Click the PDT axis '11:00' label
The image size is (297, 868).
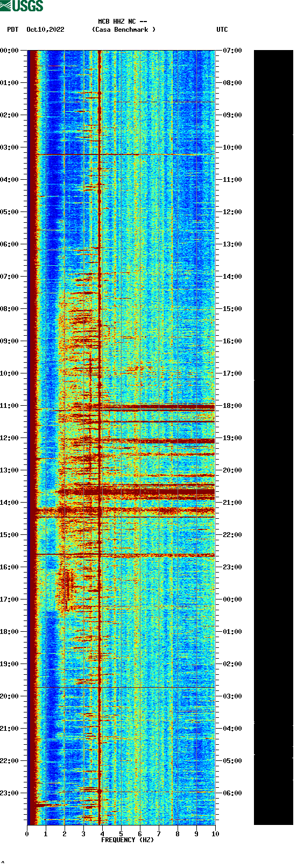tap(9, 406)
